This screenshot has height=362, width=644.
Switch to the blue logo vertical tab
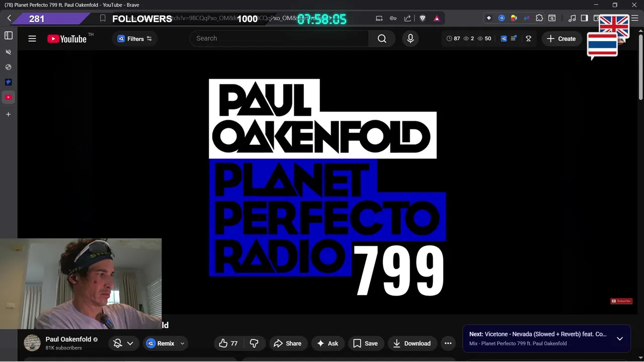(x=8, y=82)
